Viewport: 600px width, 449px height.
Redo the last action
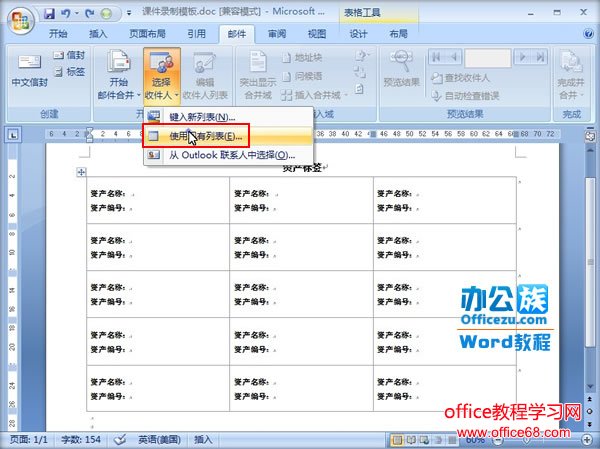90,13
